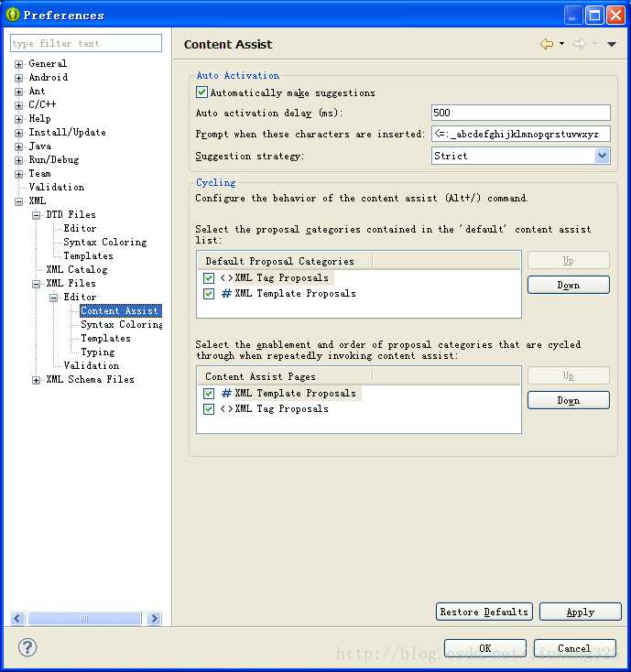Click Down button for Default Proposal Categories
Viewport: 631px width, 672px height.
569,285
